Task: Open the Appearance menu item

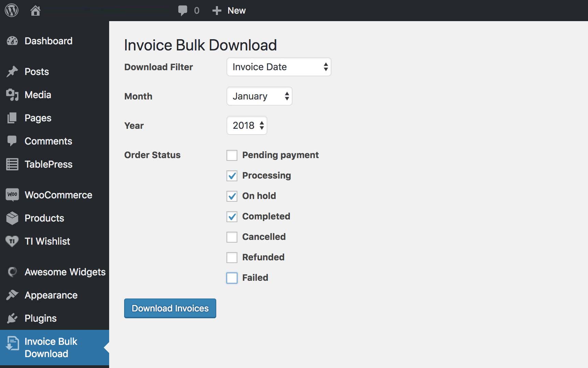Action: tap(51, 295)
